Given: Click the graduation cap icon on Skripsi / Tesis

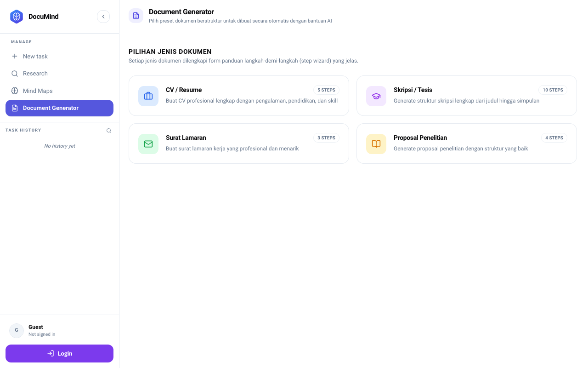Looking at the screenshot, I should (376, 96).
